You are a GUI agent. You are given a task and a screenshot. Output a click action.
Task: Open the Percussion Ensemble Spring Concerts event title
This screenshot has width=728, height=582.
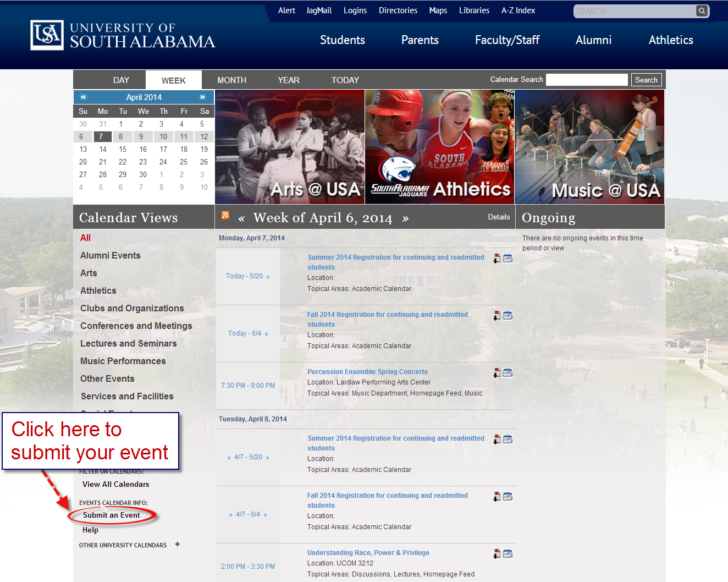(367, 372)
